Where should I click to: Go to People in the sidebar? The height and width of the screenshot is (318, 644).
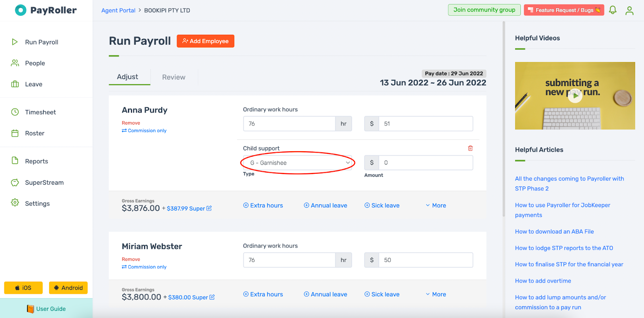[35, 63]
